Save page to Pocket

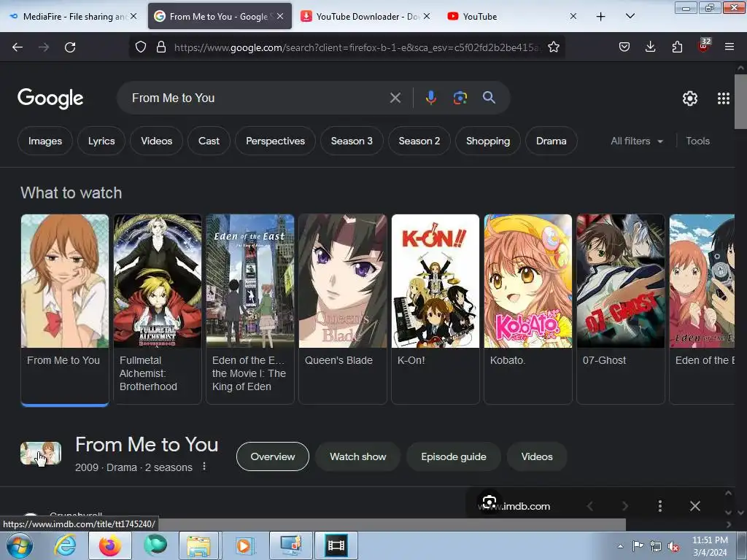click(x=624, y=47)
